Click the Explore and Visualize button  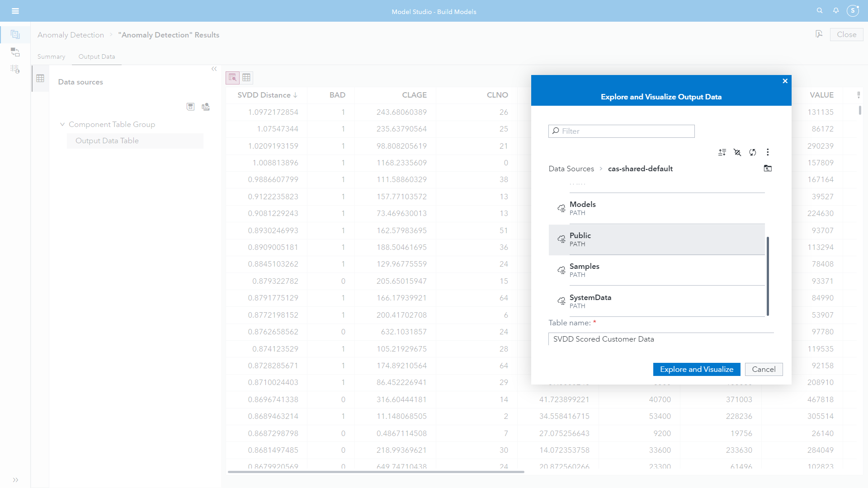click(696, 369)
